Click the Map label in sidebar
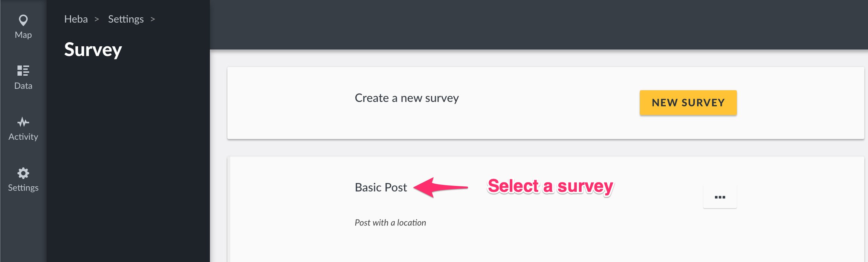 [23, 35]
